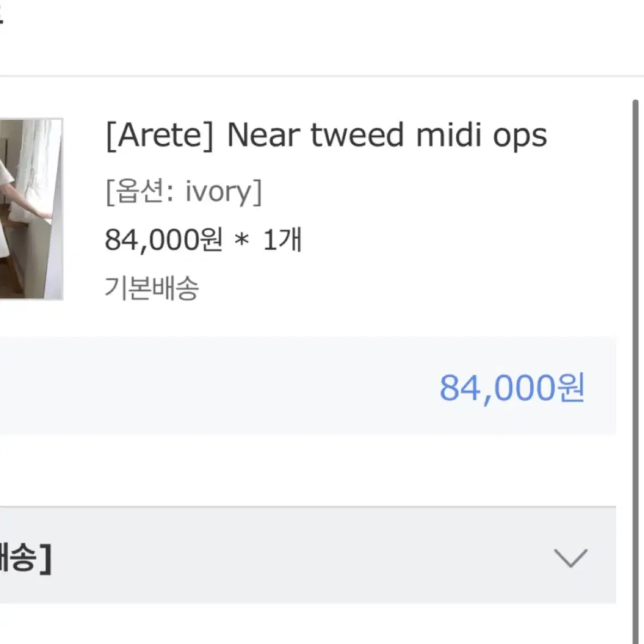Image resolution: width=644 pixels, height=644 pixels.
Task: Click the word ops in the product title
Action: pyautogui.click(x=520, y=138)
